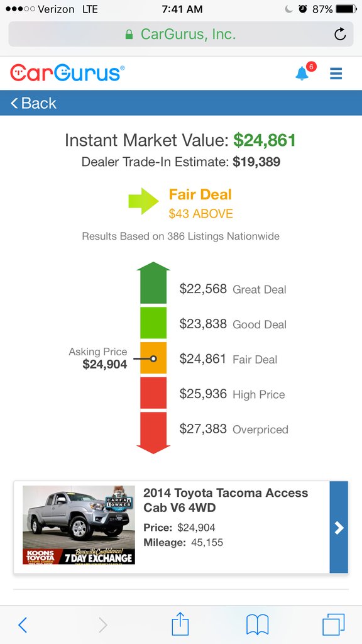Open the hamburger menu
Screen dimensions: 362x644
point(336,74)
